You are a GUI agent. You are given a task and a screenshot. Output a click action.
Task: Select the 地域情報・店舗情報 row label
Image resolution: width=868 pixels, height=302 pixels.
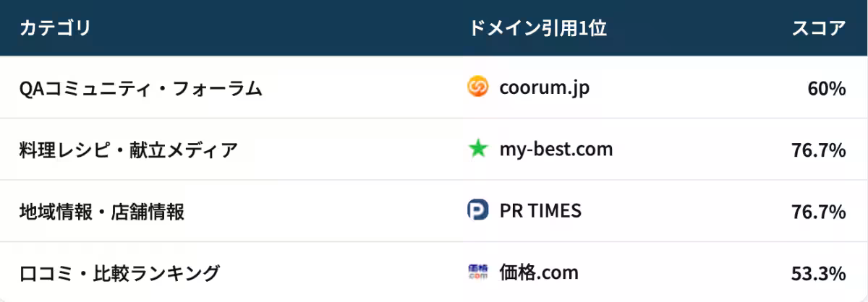coord(101,212)
